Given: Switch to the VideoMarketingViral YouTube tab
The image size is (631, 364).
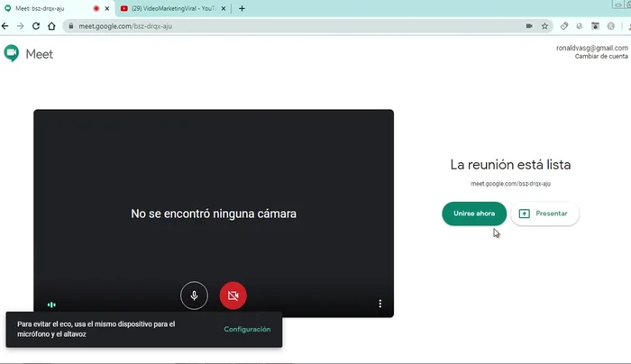Looking at the screenshot, I should click(x=174, y=8).
